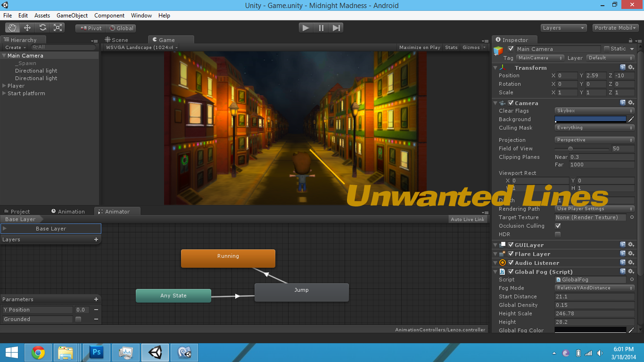Select the Scale tool in the toolbar

tap(58, 28)
